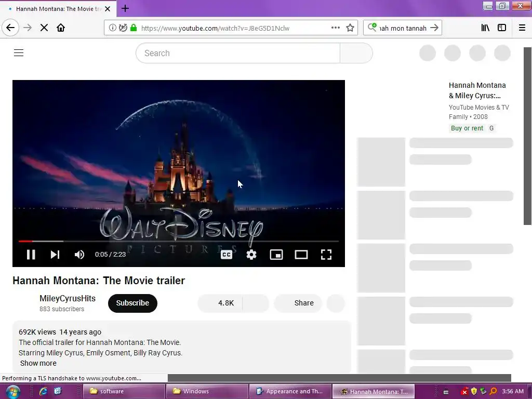Share the video

coord(298,303)
